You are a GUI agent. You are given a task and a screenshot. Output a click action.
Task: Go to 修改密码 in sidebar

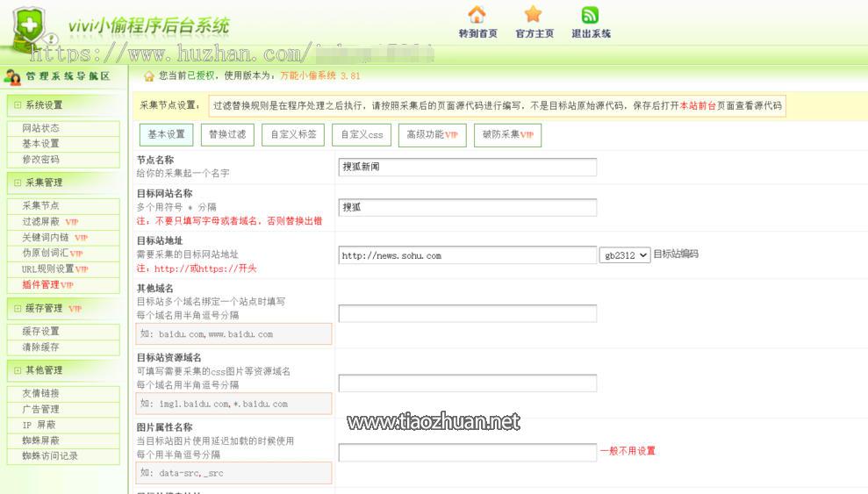coord(40,160)
